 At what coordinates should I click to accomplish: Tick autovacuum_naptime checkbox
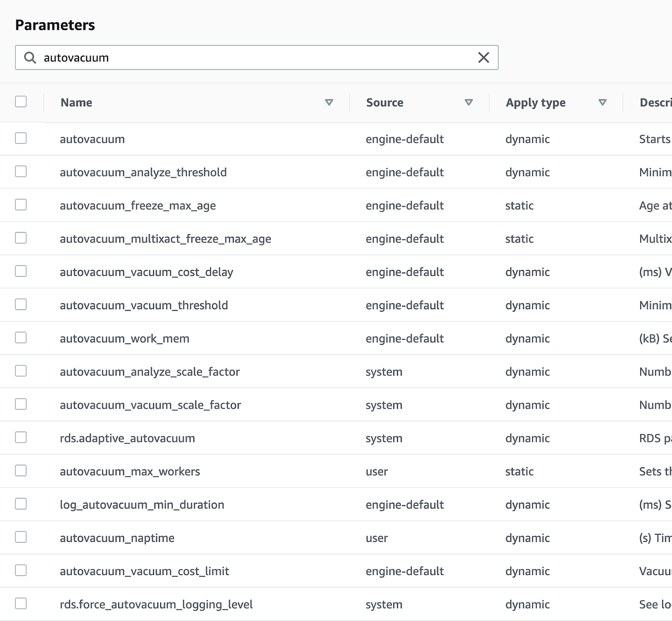(21, 537)
